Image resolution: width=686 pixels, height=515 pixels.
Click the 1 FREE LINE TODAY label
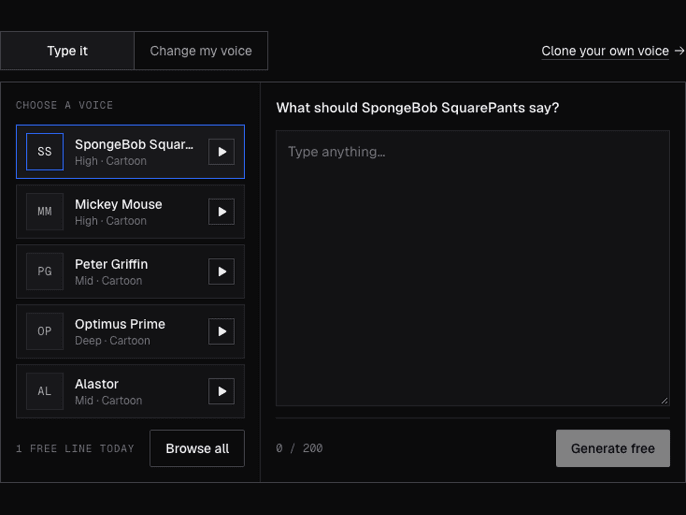click(75, 449)
